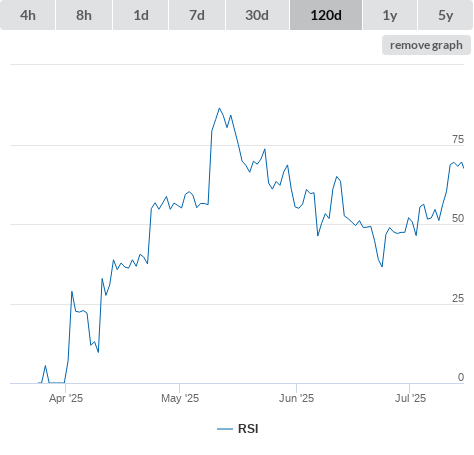Click the 50 value axis label
474x455 pixels.
coord(458,218)
